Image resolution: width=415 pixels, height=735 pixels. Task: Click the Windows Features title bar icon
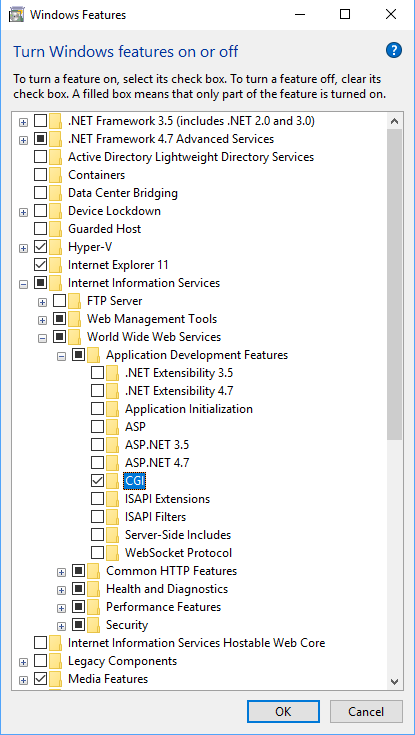pyautogui.click(x=17, y=15)
